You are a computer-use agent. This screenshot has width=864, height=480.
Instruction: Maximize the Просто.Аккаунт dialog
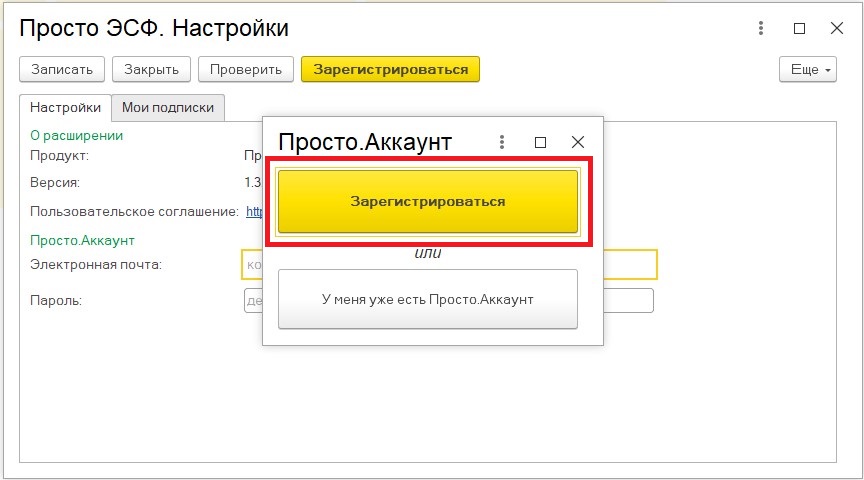tap(541, 142)
